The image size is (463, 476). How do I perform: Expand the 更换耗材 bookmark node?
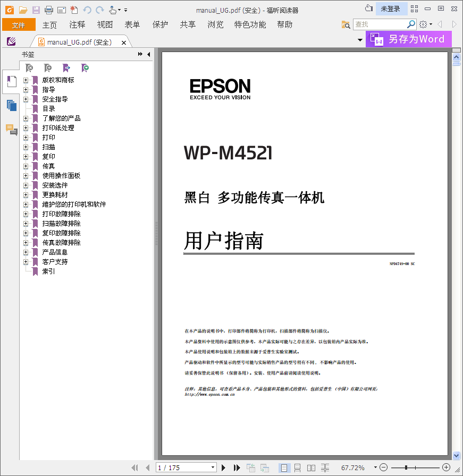pyautogui.click(x=26, y=195)
